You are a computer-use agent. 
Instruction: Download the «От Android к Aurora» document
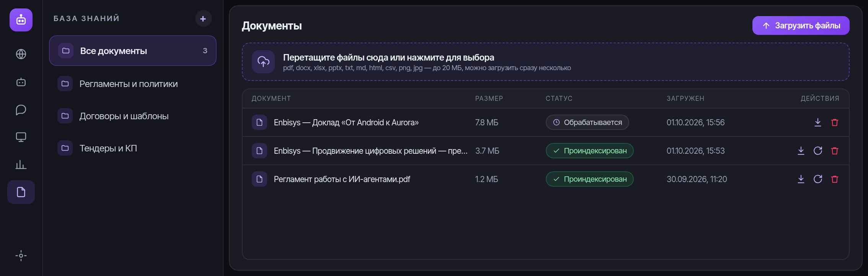818,122
